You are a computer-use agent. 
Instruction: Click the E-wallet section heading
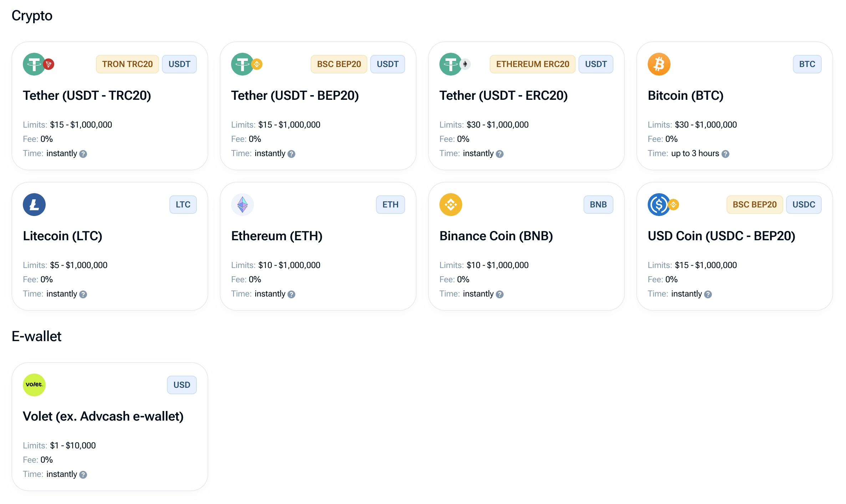(36, 336)
